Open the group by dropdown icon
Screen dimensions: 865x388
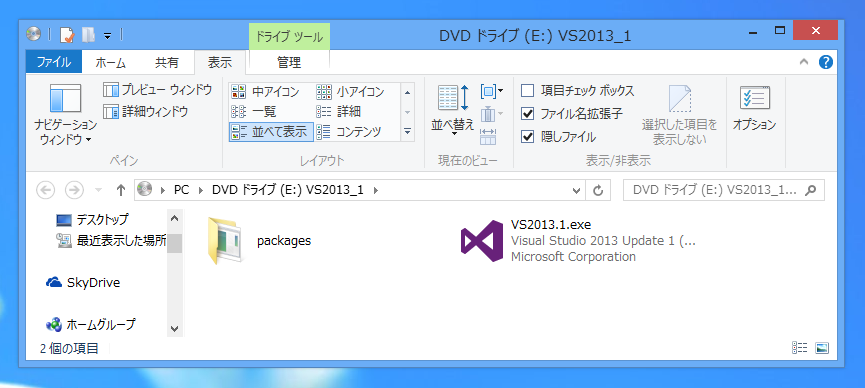point(492,91)
